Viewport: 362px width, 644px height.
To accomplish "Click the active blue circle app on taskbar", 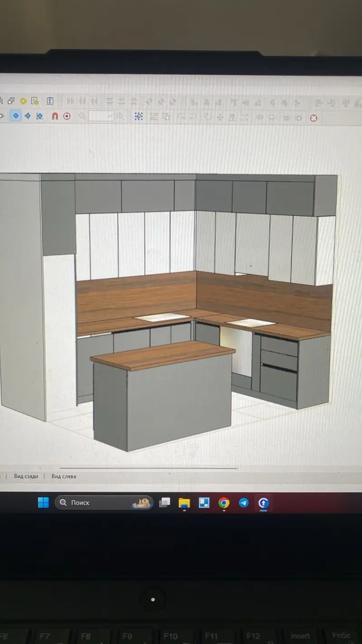I will [x=264, y=503].
